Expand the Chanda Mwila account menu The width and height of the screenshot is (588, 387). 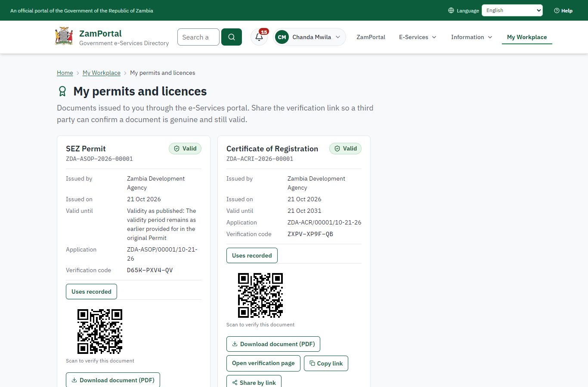(309, 37)
